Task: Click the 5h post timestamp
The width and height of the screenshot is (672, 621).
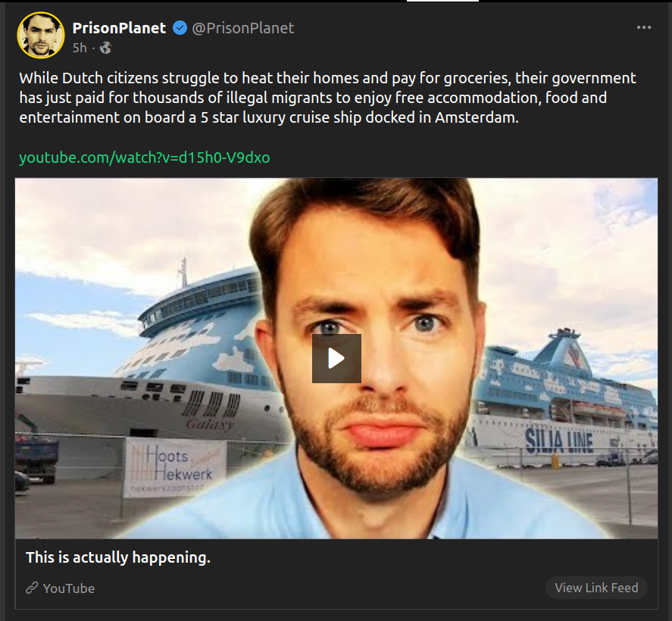Action: pyautogui.click(x=80, y=48)
